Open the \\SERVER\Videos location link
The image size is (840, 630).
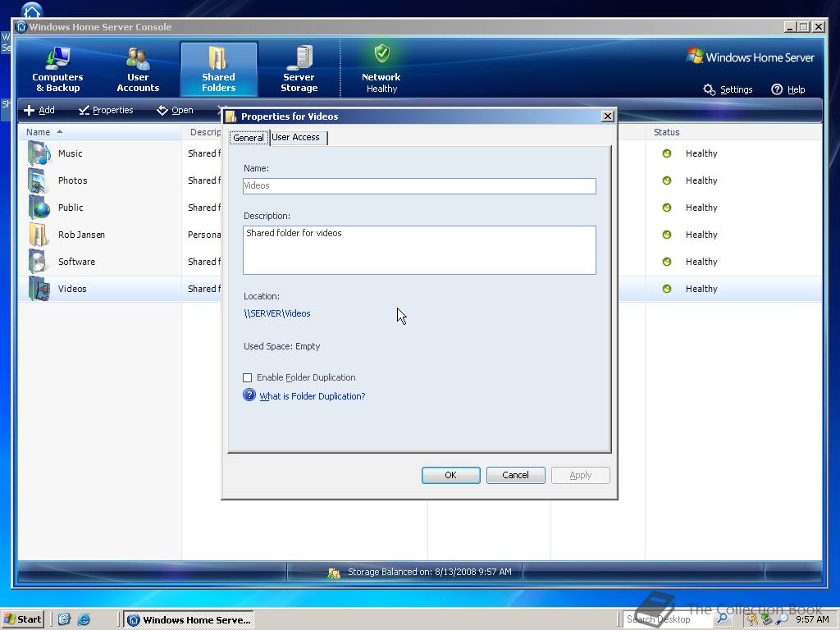pos(277,313)
